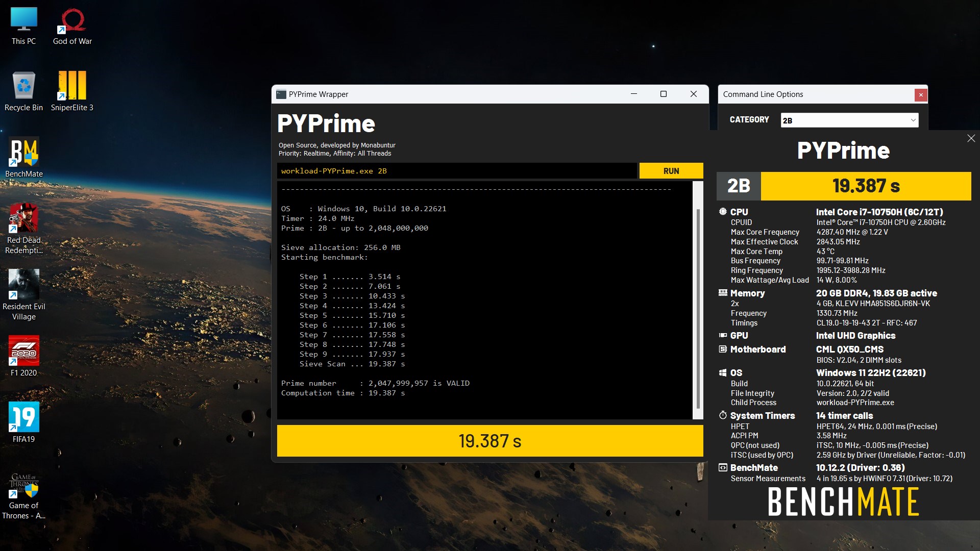The image size is (980, 551).
Task: Select the CPU section icon in BenchMate panel
Action: [x=723, y=212]
